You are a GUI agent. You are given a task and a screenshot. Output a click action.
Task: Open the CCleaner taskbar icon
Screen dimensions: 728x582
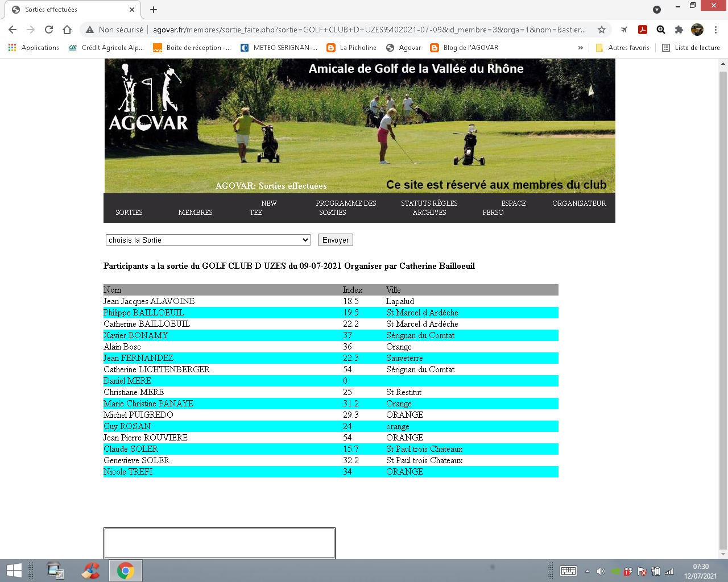[x=91, y=571]
